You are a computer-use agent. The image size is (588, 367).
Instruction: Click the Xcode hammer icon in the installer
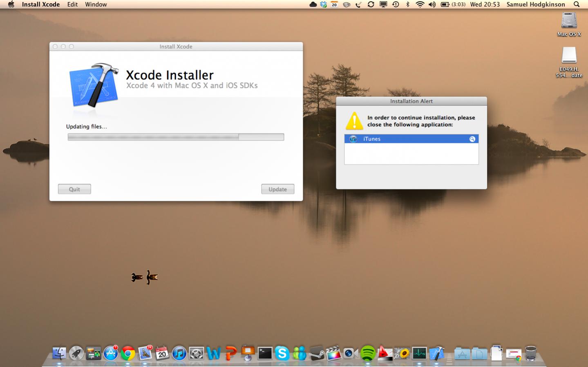[95, 85]
